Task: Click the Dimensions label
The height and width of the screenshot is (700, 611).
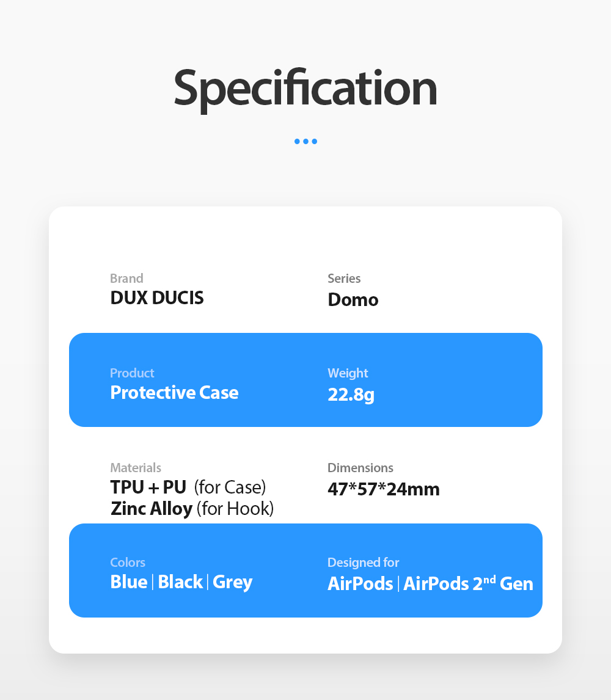Action: 360,467
